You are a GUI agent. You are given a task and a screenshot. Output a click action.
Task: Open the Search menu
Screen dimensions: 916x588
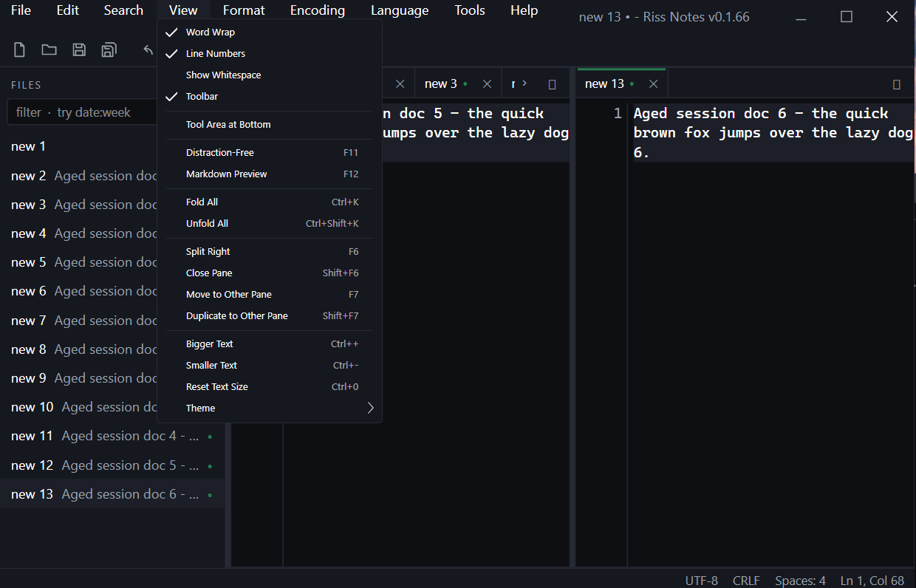pos(123,10)
